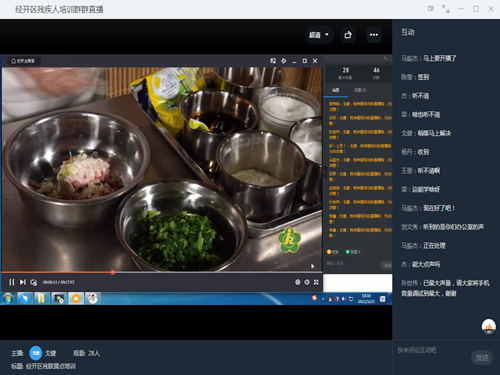
Task: Click the thumbs-up like button
Action: point(489,326)
